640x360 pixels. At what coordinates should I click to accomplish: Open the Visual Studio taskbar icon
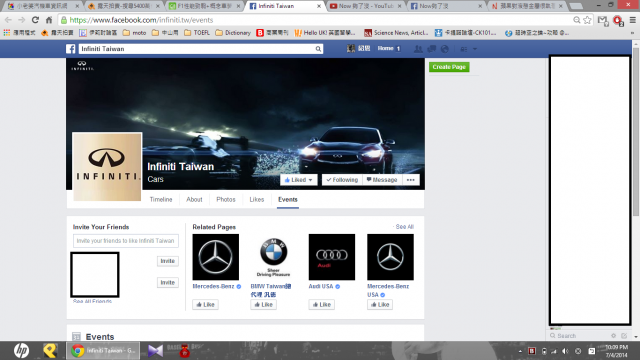155,351
